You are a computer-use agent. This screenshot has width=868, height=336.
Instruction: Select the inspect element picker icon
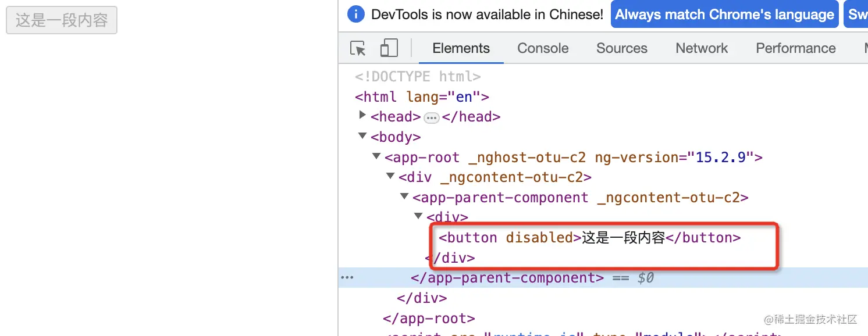point(358,48)
